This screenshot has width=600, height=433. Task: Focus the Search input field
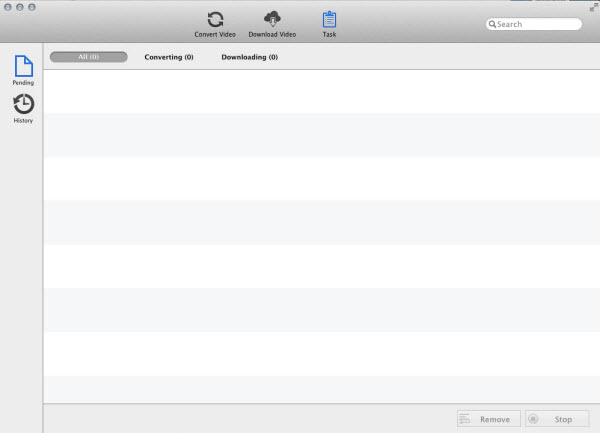click(x=533, y=24)
